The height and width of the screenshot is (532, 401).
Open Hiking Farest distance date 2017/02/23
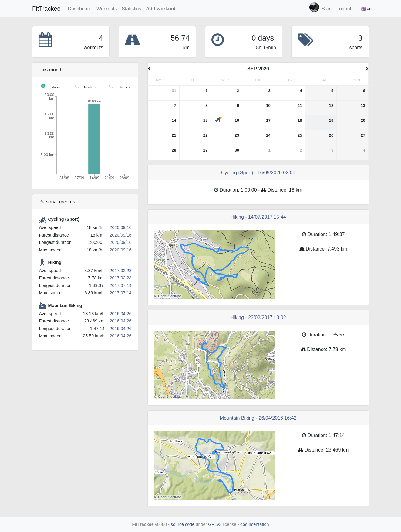[x=120, y=278]
